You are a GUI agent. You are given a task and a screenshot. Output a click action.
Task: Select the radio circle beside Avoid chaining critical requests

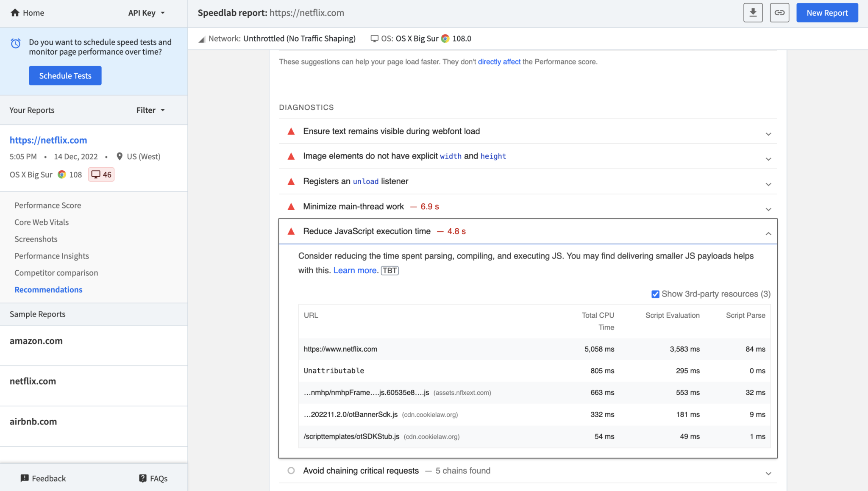[x=291, y=470]
